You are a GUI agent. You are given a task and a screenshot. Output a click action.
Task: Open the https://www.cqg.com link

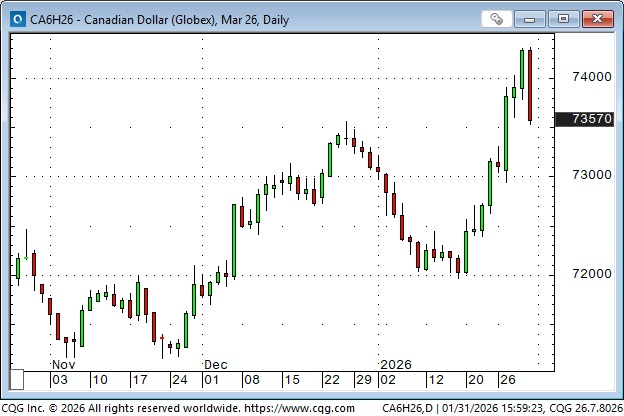click(284, 408)
